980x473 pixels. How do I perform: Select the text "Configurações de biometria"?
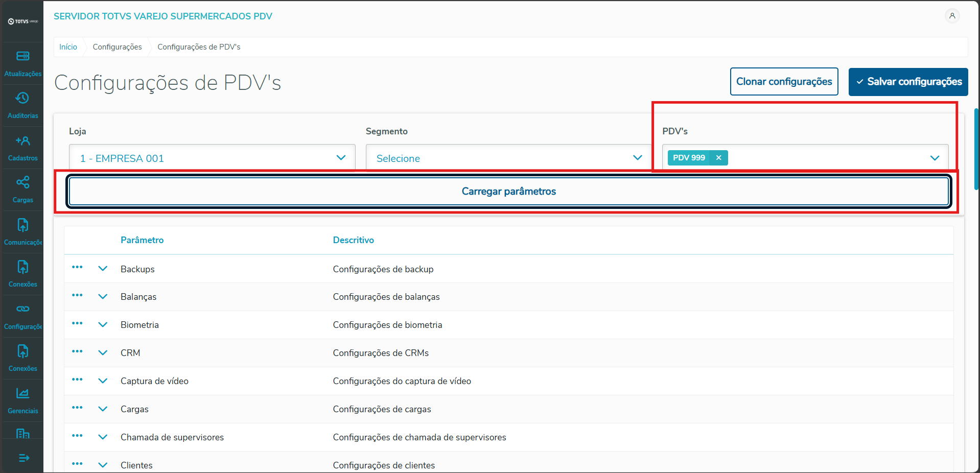[388, 325]
